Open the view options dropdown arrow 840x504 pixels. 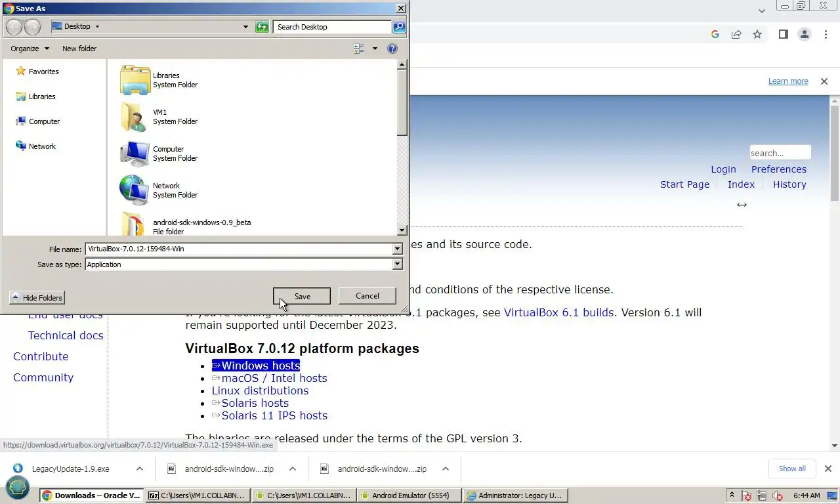coord(375,49)
